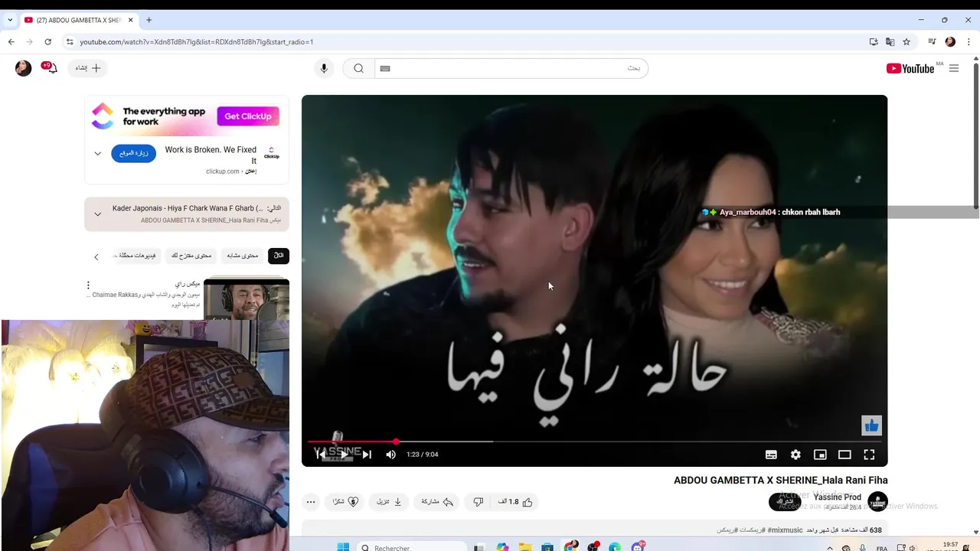
Task: Click the blue thumbs-up overlay on the video
Action: (x=871, y=425)
